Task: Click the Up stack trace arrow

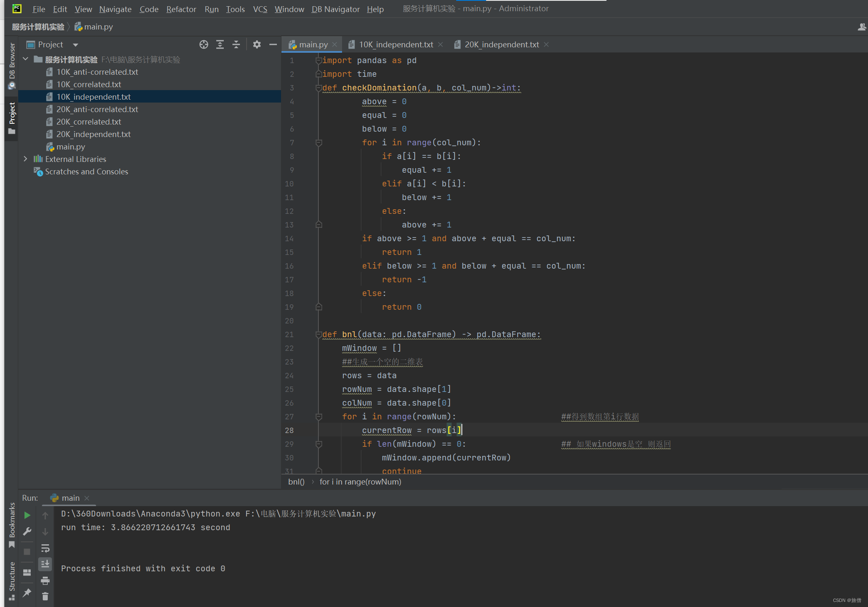Action: [45, 515]
